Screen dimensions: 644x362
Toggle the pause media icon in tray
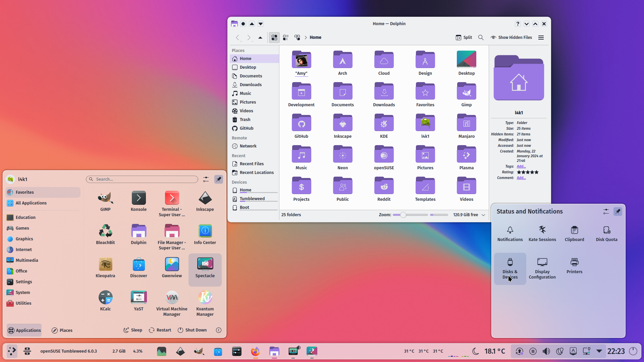[533, 351]
